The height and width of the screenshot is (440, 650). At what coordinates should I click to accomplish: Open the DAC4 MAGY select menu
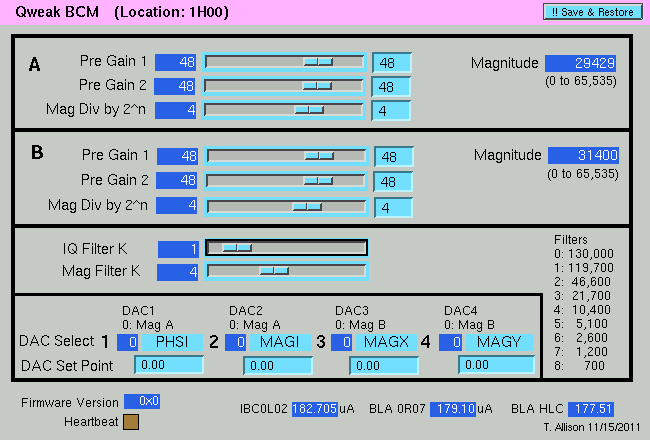click(x=499, y=342)
